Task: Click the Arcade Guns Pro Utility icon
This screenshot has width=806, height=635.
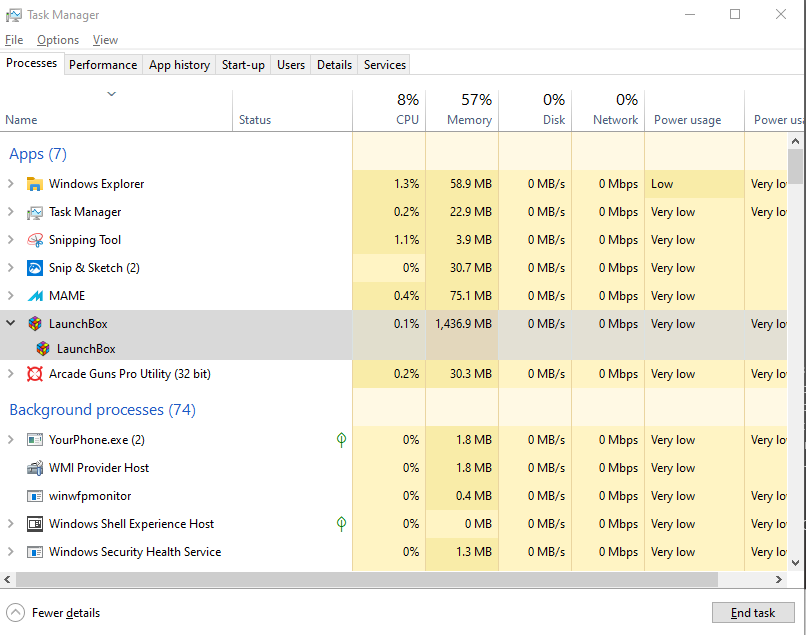Action: pos(34,374)
